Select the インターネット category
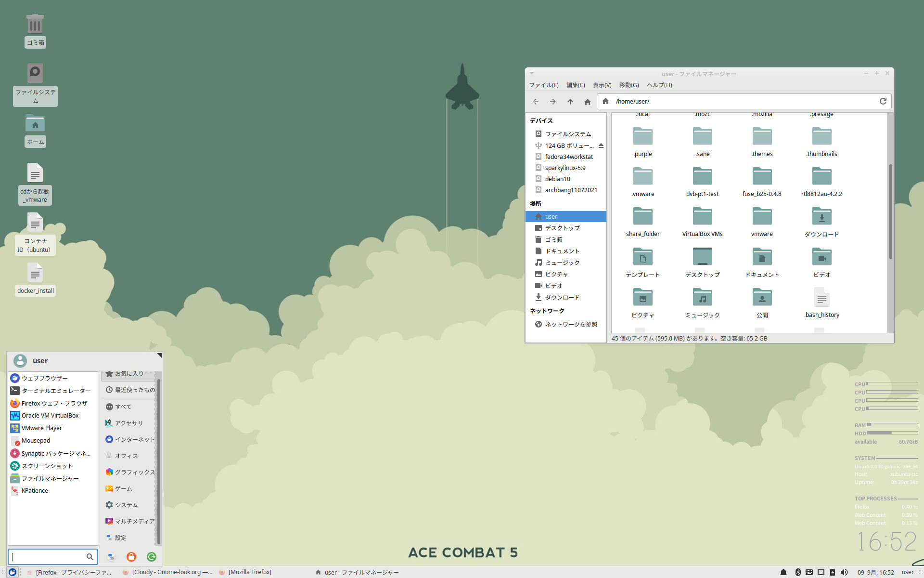Screen dimensions: 924x578 (x=128, y=439)
